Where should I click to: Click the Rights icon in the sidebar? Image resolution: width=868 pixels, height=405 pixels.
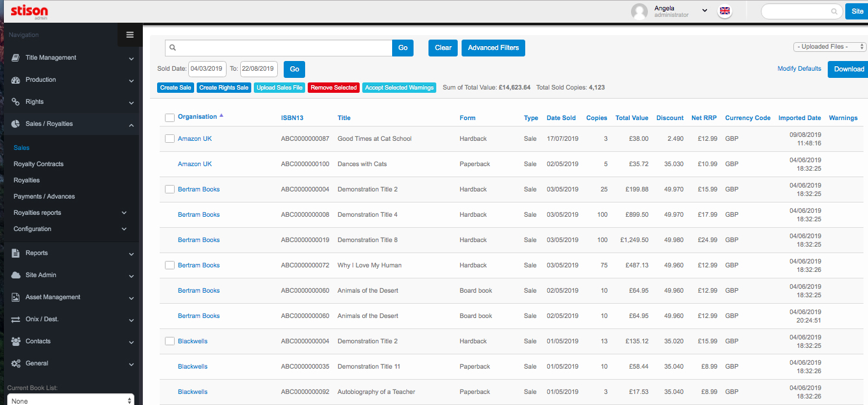pyautogui.click(x=16, y=102)
